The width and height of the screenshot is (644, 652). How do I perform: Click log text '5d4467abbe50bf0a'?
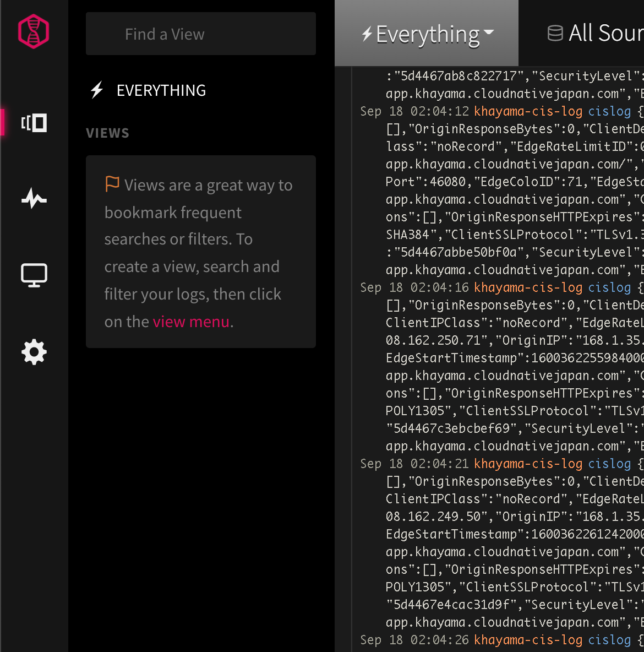[459, 252]
